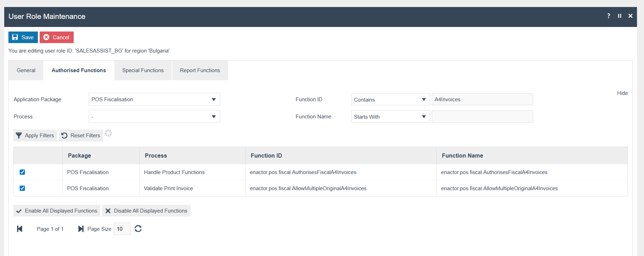Uncheck the AuthorisesFiscalA4Invoices function checkbox
Viewport: 644px width, 256px height.
point(22,172)
